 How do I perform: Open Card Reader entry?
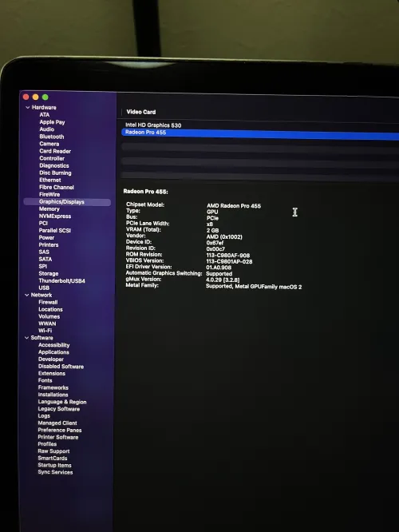coord(55,151)
